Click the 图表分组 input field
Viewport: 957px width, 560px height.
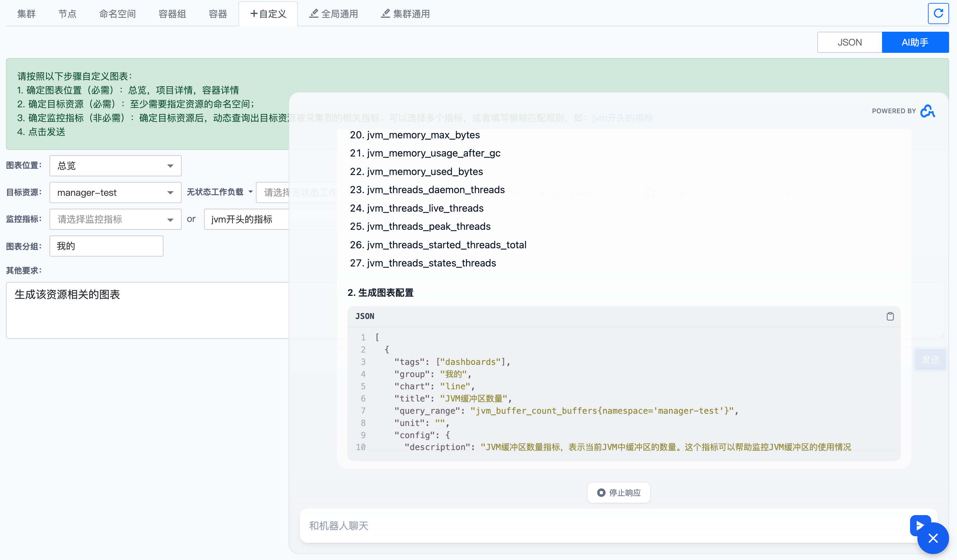coord(106,246)
